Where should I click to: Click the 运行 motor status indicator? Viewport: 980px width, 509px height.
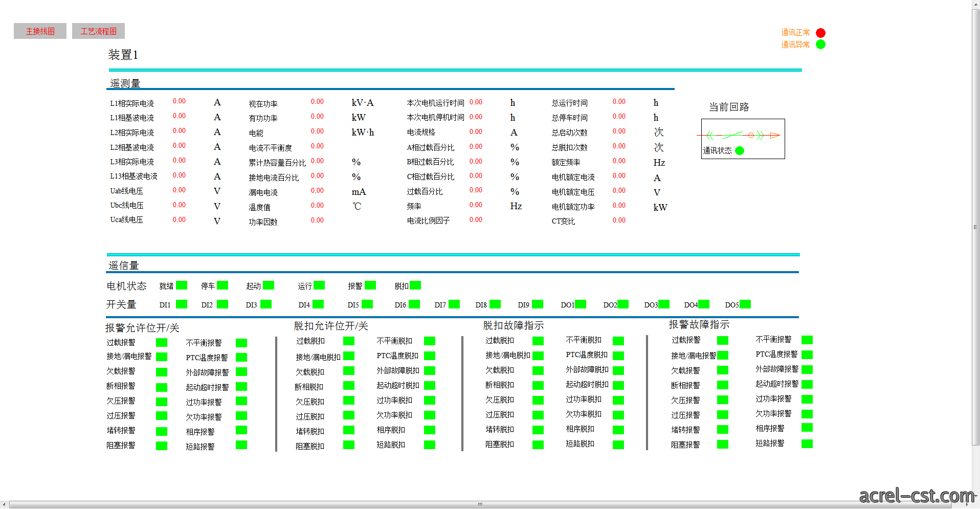319,285
